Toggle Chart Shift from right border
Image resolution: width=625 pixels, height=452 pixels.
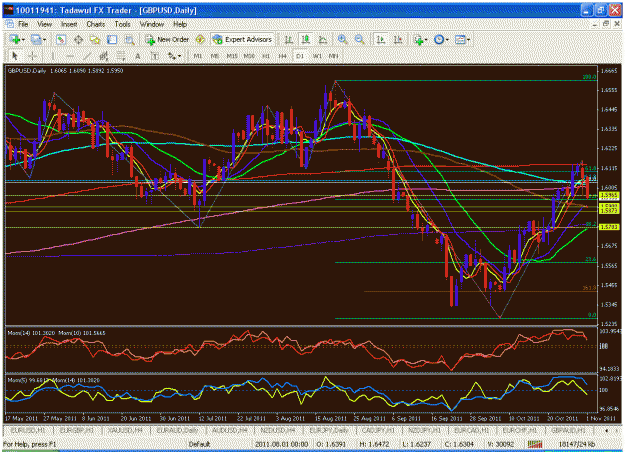398,39
